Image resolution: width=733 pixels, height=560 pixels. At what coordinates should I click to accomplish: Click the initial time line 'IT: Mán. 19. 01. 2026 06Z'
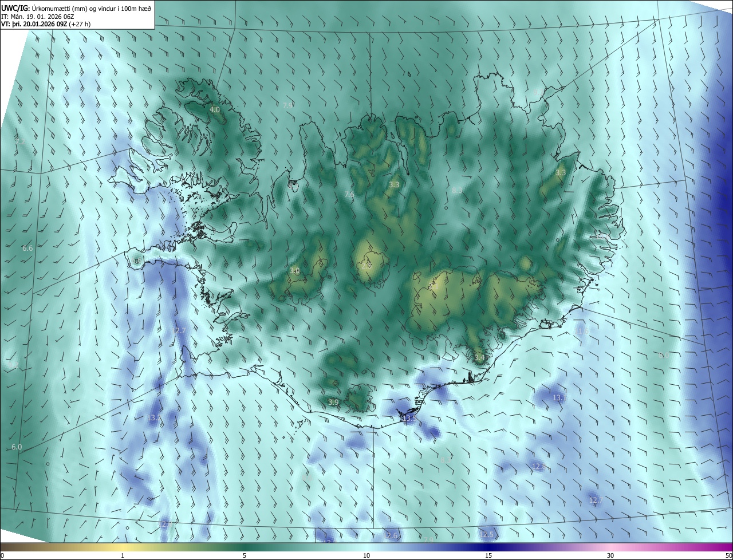38,16
